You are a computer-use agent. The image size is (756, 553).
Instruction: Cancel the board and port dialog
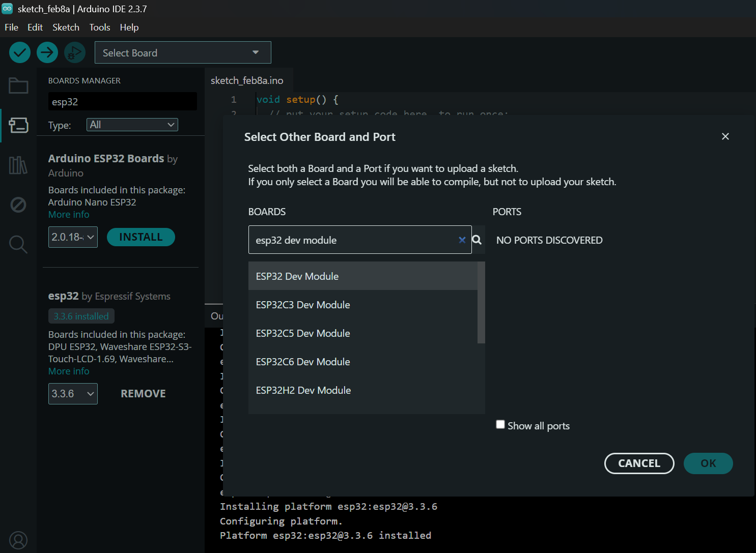coord(639,463)
